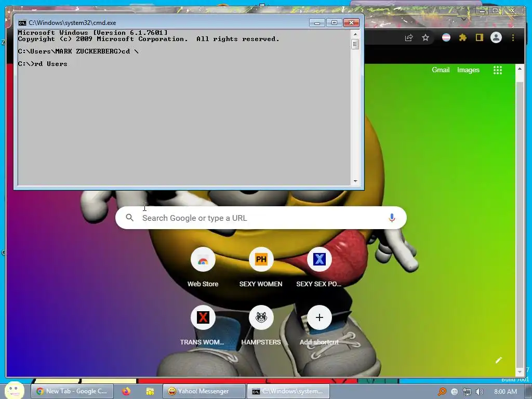Click the cmd scrollbar up arrow
The height and width of the screenshot is (399, 532).
pos(355,34)
